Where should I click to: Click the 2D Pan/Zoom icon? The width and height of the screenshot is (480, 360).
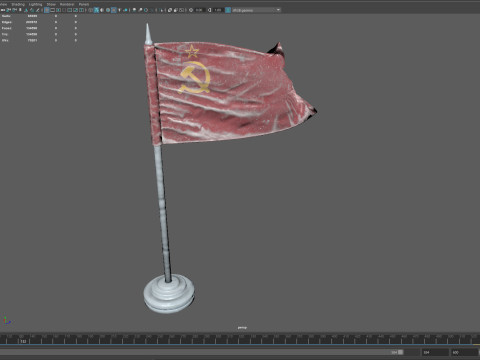click(x=32, y=10)
